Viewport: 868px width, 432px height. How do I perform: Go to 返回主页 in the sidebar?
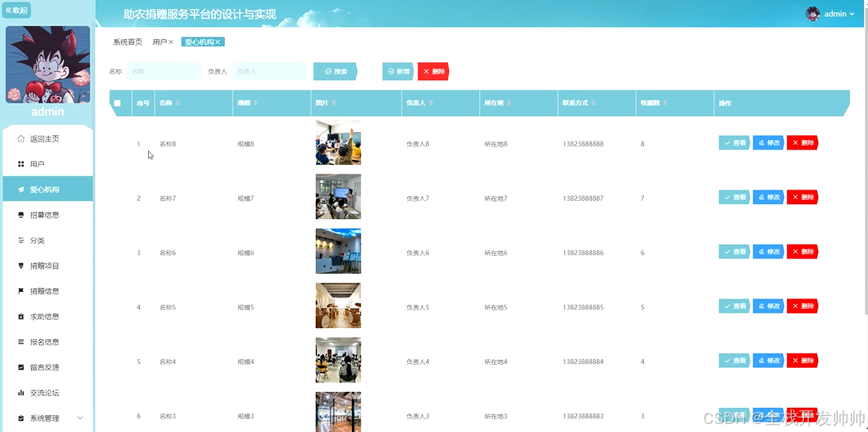click(47, 138)
